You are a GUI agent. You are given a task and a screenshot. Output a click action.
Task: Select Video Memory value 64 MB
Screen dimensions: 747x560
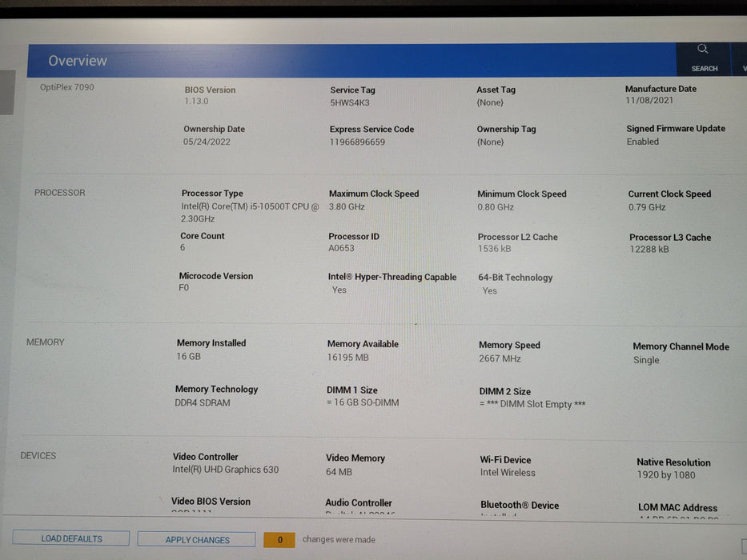pos(339,472)
